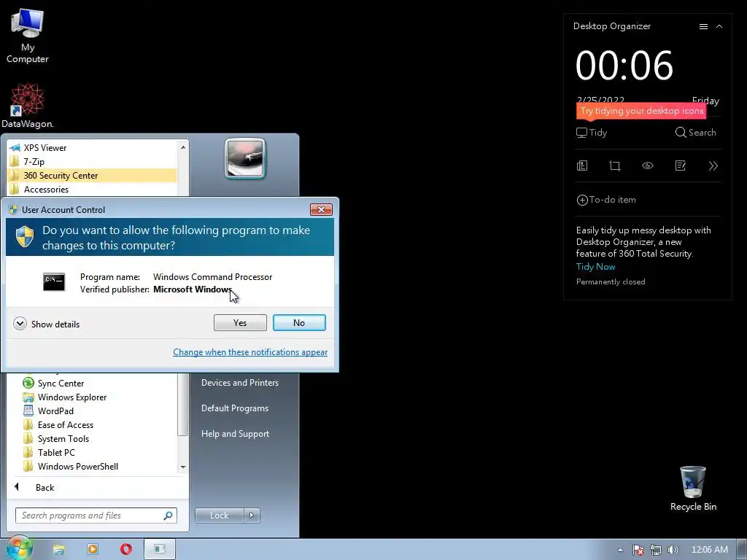Toggle the eye icon in Desktop Organizer
Screen dimensions: 747x560
click(648, 166)
